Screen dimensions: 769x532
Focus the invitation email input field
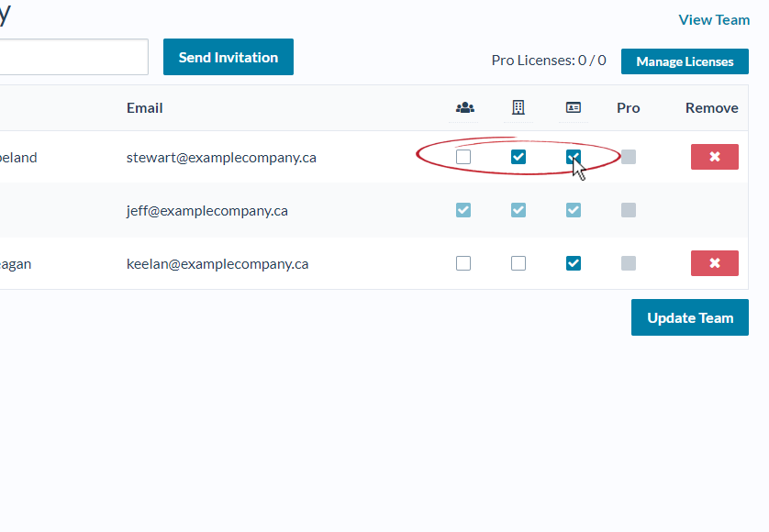coord(73,57)
